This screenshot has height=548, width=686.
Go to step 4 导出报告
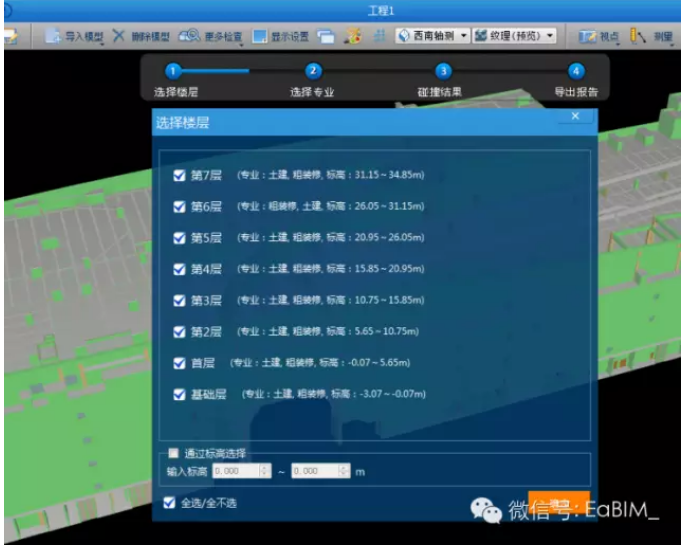click(x=576, y=71)
